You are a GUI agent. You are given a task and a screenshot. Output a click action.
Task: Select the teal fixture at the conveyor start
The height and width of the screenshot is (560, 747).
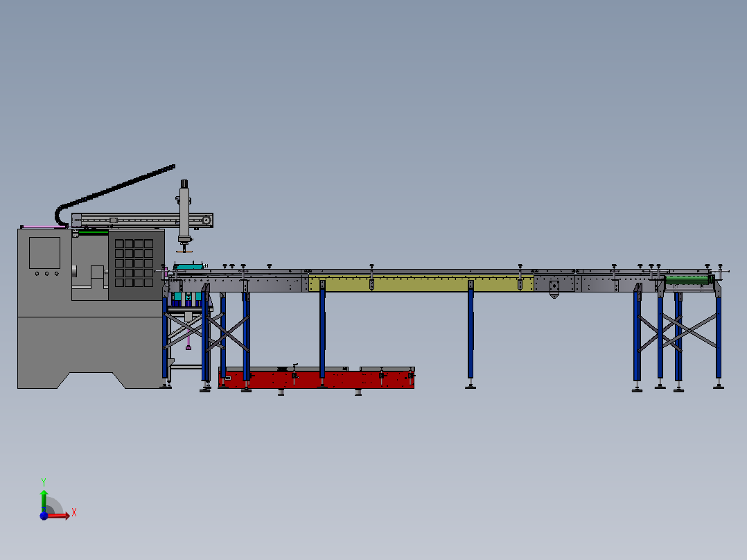pos(188,266)
